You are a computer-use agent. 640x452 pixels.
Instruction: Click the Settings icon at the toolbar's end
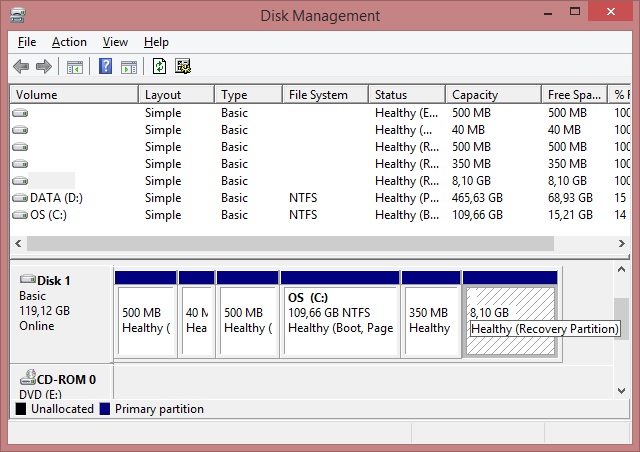(x=183, y=67)
